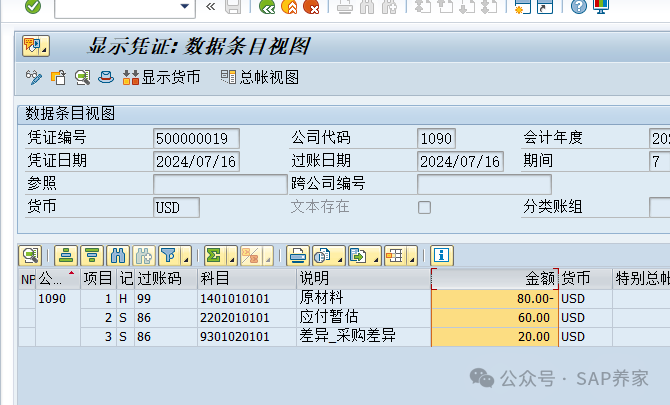Click the Last Page icon
Image resolution: width=670 pixels, height=405 pixels.
pos(489,6)
